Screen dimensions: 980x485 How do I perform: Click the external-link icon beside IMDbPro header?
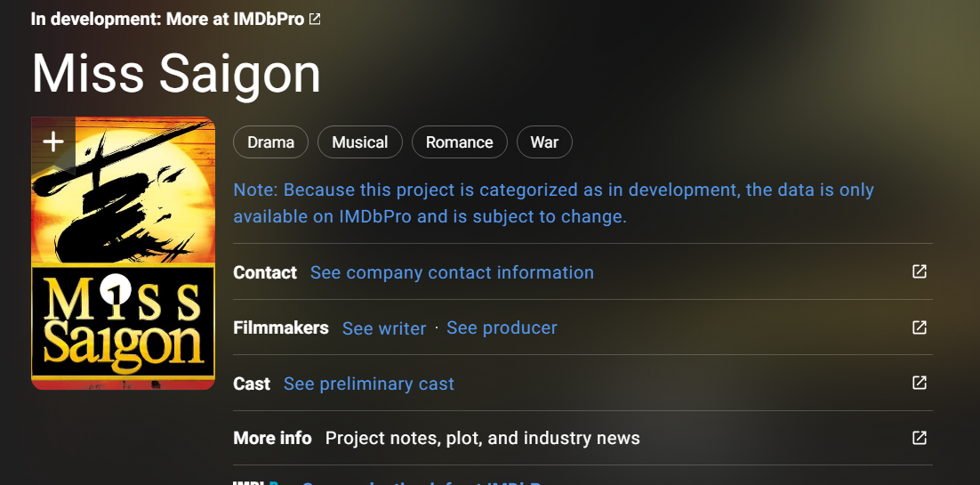click(x=315, y=19)
